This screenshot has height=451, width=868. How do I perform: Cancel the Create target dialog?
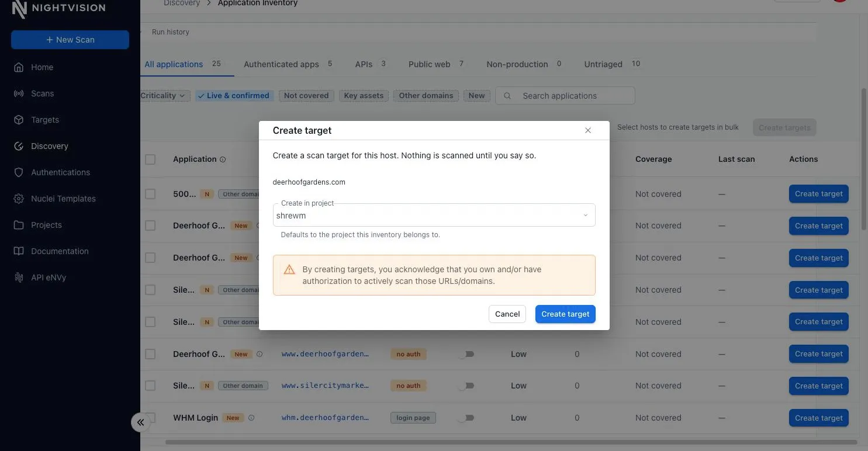[x=507, y=314]
